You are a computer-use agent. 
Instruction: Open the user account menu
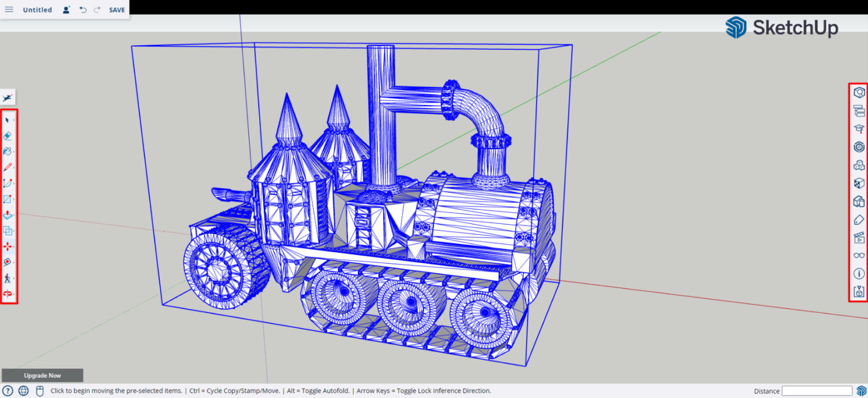coord(65,9)
